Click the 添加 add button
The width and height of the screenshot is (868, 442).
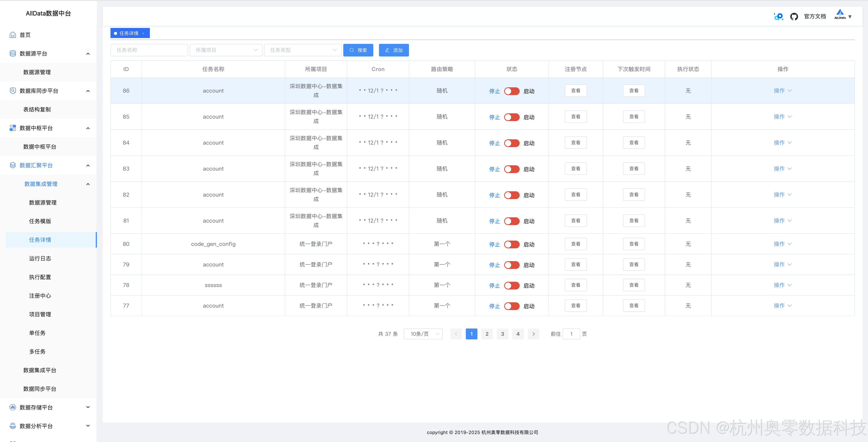393,50
